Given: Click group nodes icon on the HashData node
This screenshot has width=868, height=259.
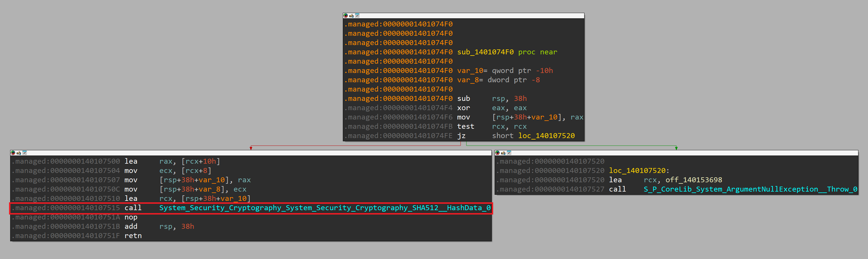Looking at the screenshot, I should click(x=25, y=153).
